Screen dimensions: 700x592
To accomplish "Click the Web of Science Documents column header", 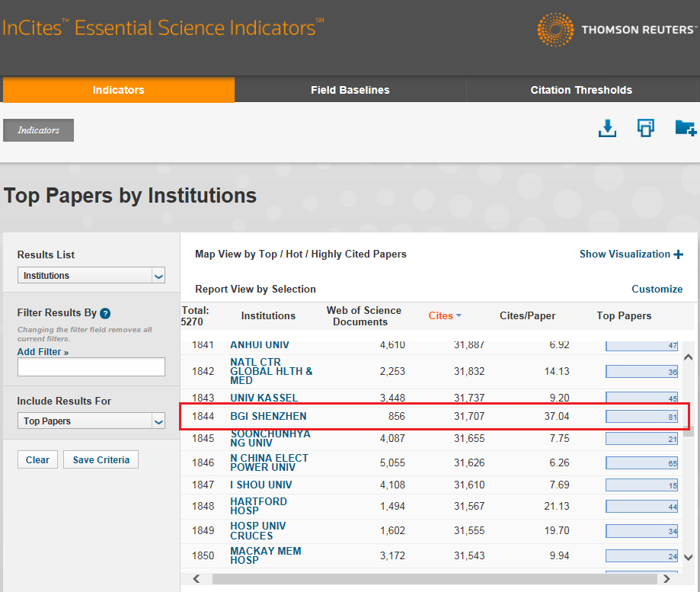I will click(x=363, y=315).
